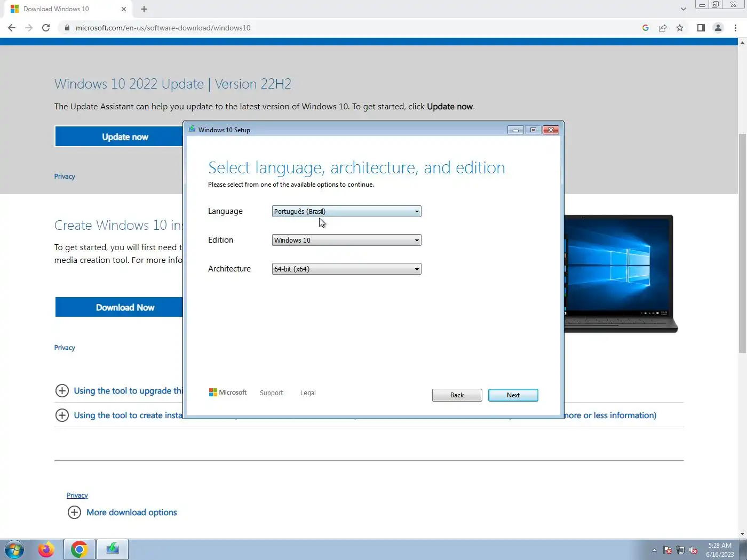
Task: View site info via padlock icon
Action: [67, 28]
